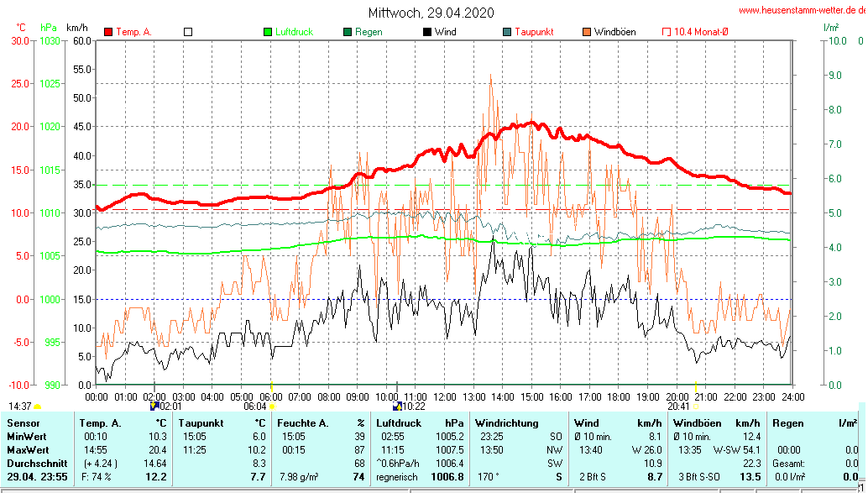
Task: Click the Regen header in data table
Action: point(789,423)
